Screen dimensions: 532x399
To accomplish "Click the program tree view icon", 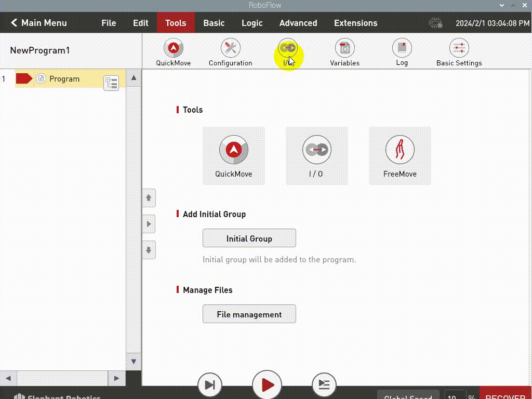I will click(x=111, y=83).
